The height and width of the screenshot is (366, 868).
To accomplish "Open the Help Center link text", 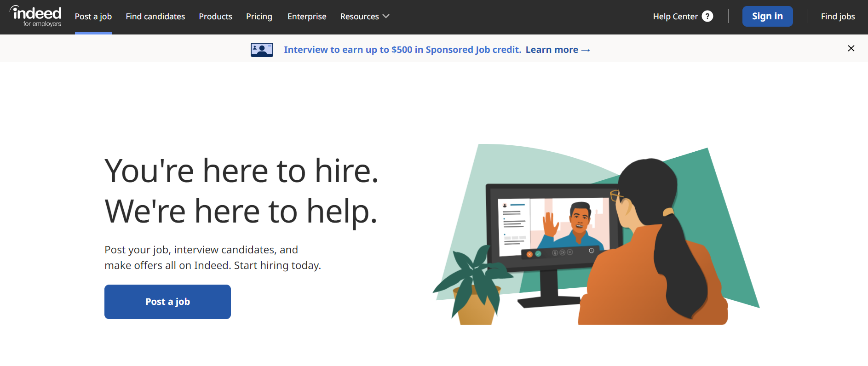I will point(675,17).
